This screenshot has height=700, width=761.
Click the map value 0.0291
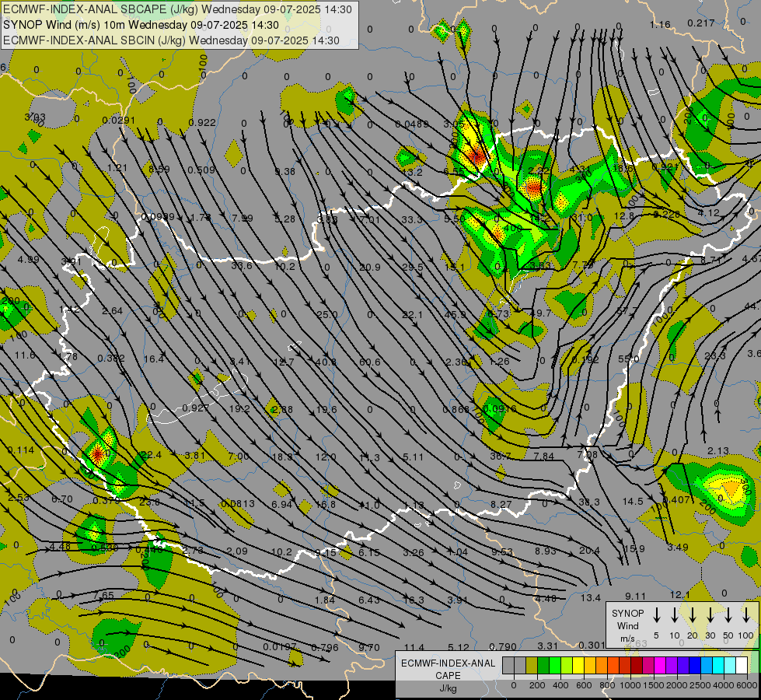pyautogui.click(x=119, y=120)
